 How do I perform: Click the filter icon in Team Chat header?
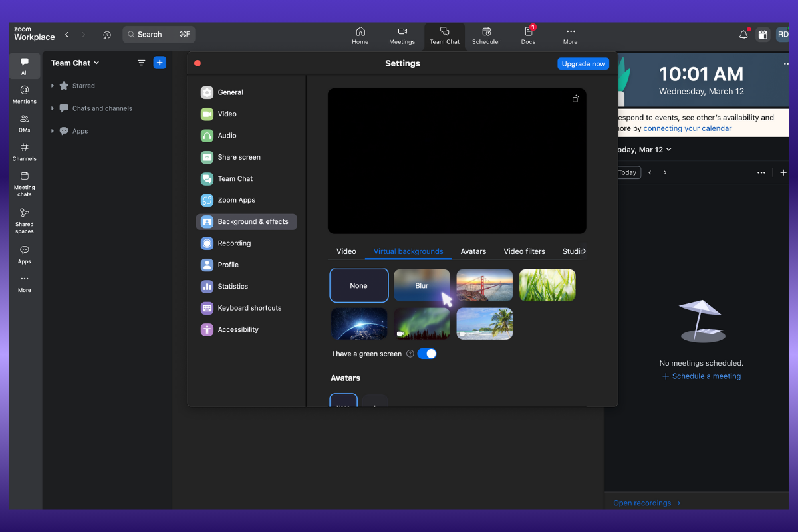[x=141, y=63]
